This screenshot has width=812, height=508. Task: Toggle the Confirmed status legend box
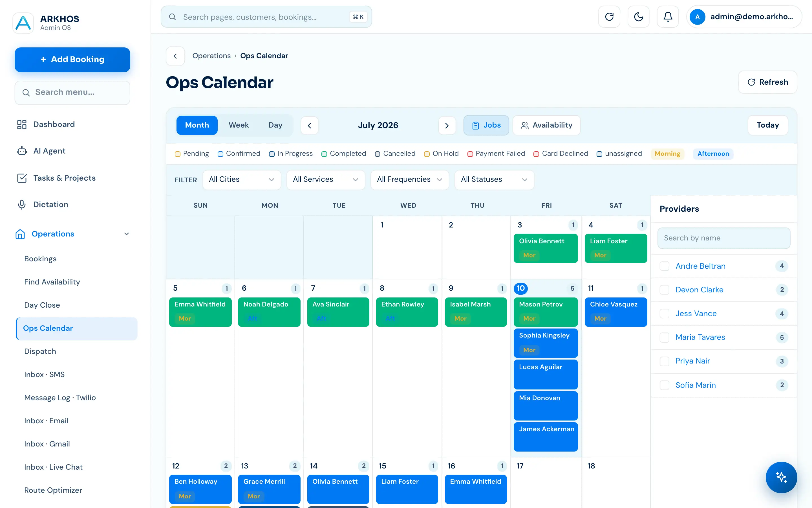(220, 154)
